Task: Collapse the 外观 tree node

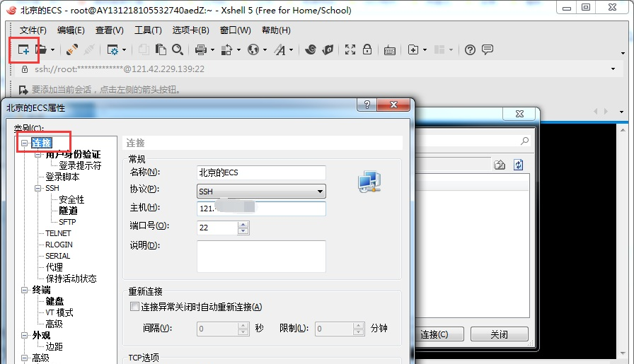Action: coord(24,335)
